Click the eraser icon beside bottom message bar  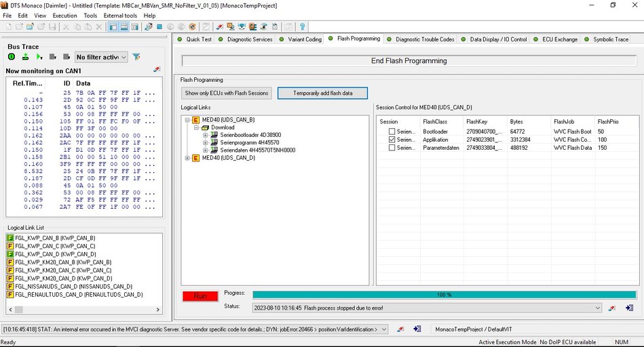pyautogui.click(x=400, y=329)
